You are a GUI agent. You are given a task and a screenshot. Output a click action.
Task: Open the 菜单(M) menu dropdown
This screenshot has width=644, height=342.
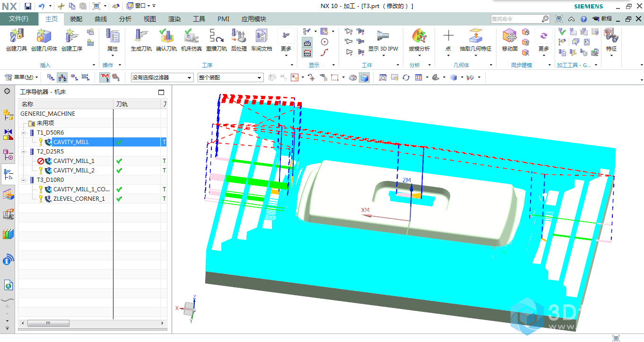click(22, 77)
